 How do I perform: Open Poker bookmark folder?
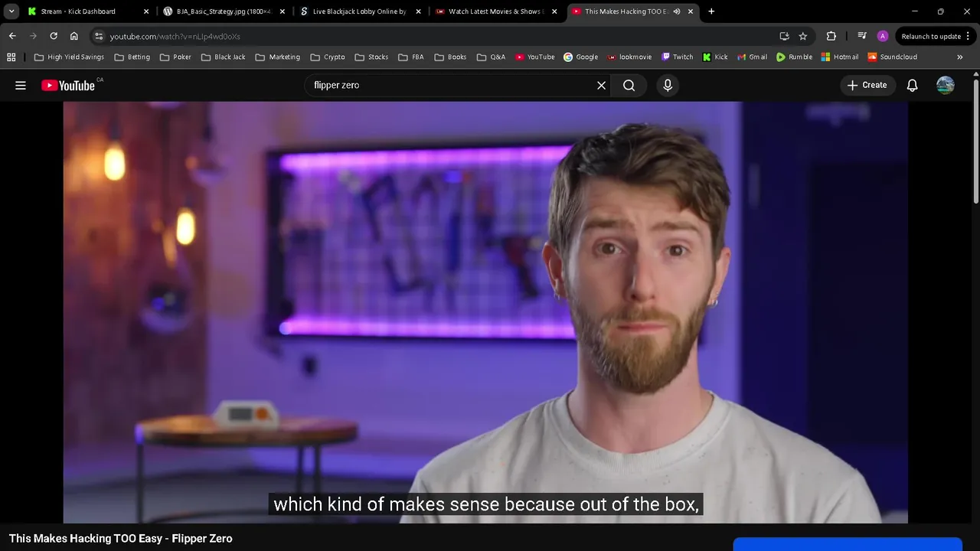175,57
